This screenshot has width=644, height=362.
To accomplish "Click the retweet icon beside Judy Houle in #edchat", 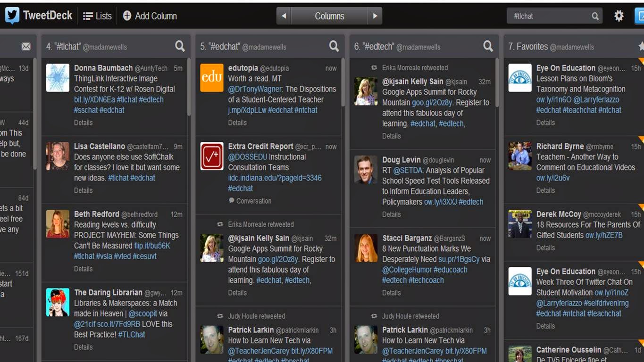I will [x=220, y=316].
